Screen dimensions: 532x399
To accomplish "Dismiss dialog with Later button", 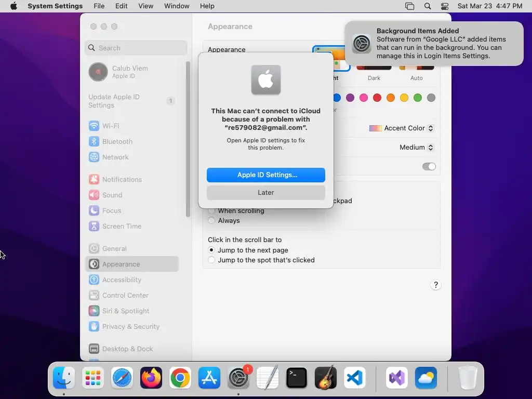I will click(266, 193).
